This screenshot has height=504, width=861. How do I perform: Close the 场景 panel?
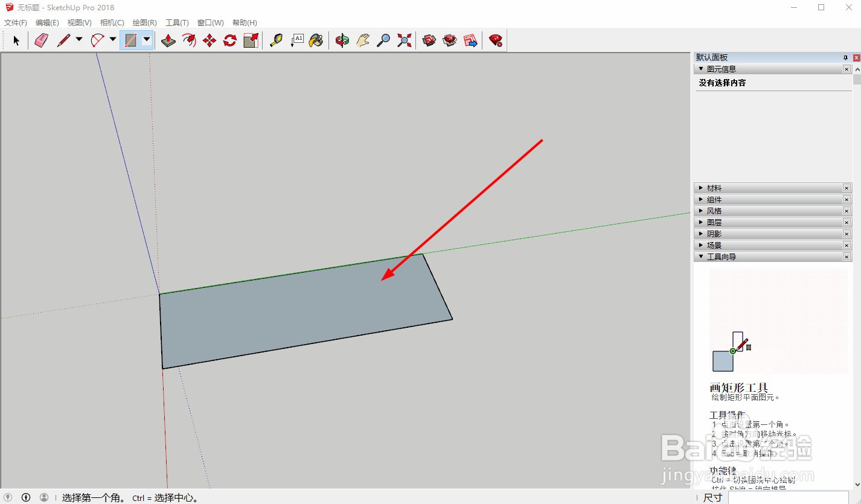point(847,245)
